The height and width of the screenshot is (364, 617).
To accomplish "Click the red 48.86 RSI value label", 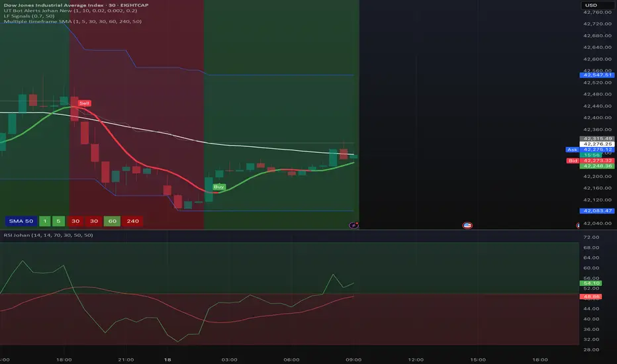I will pos(591,296).
